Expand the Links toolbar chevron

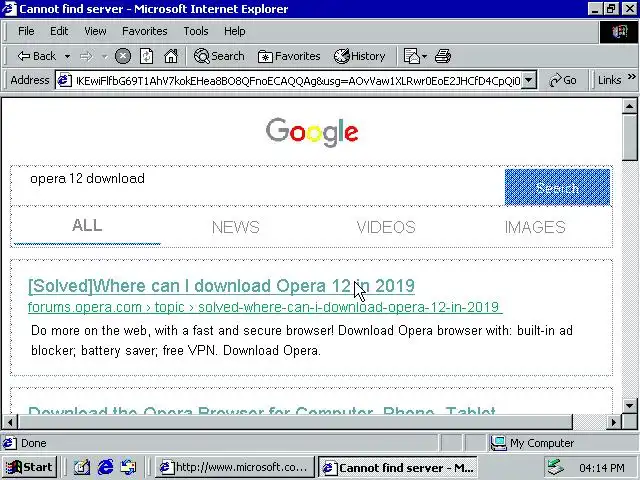(632, 76)
